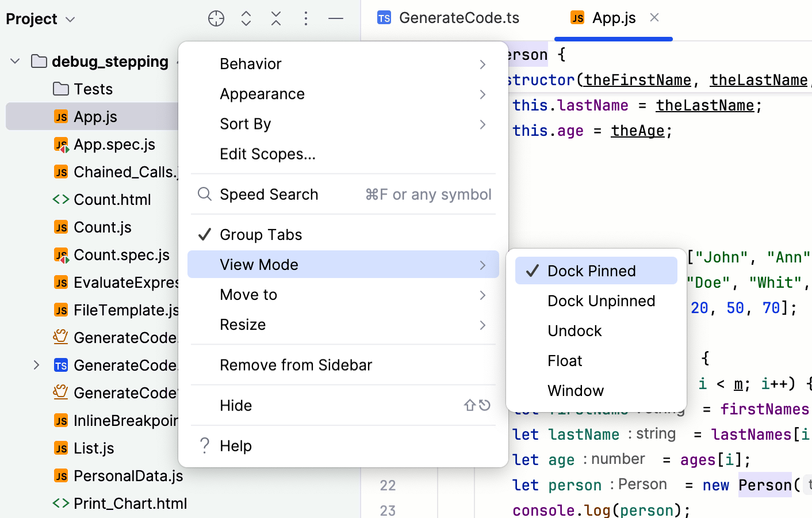The height and width of the screenshot is (518, 812).
Task: Click the JavaScript icon beside Count.js
Action: click(x=62, y=227)
